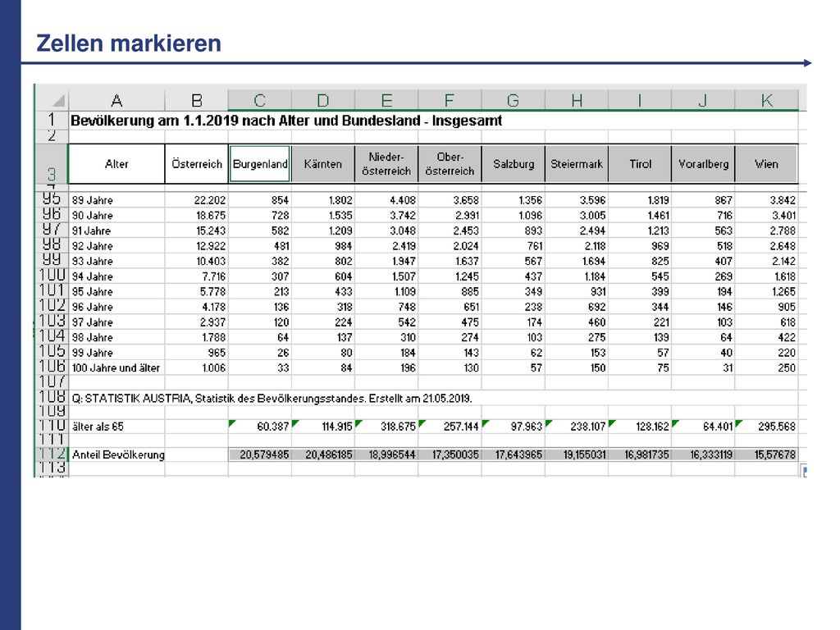Click the column C header
Viewport: 840px width, 630px height.
pyautogui.click(x=260, y=100)
